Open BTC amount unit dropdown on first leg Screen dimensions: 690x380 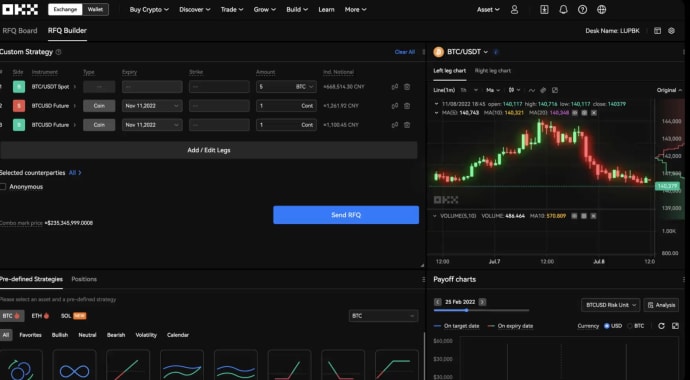305,87
